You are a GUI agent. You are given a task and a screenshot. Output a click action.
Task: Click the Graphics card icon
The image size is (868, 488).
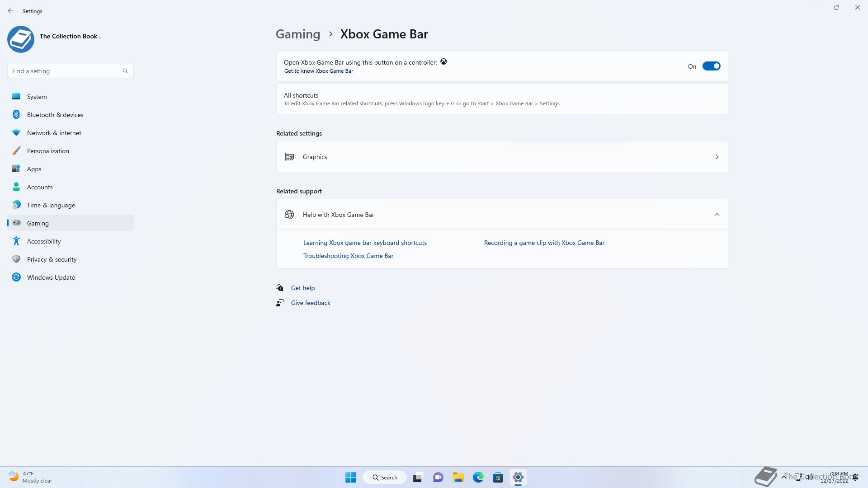pyautogui.click(x=289, y=157)
